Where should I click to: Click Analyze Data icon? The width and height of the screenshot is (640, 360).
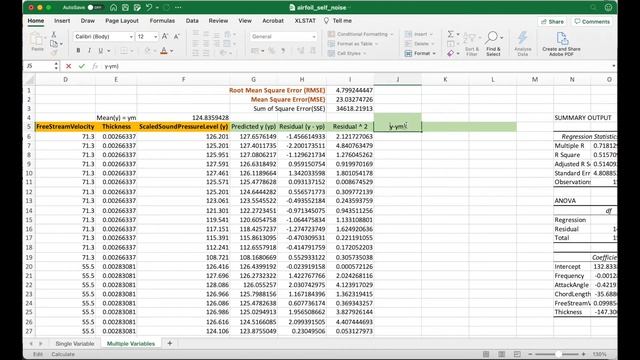tap(523, 44)
